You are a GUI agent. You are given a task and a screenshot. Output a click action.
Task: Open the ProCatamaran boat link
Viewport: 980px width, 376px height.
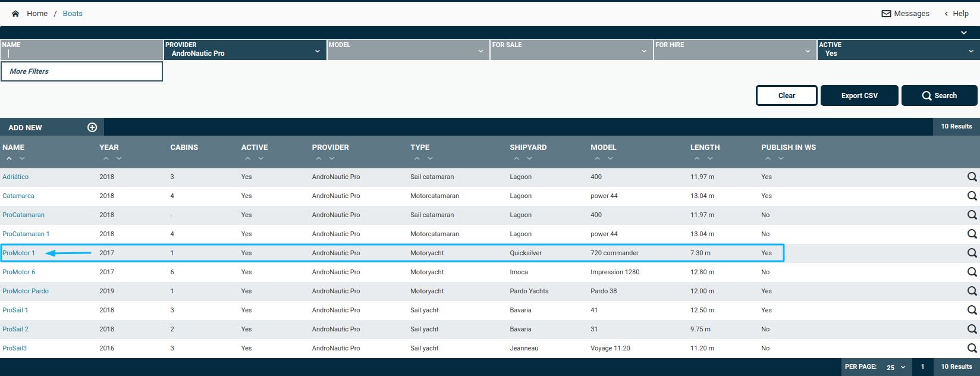coord(23,215)
